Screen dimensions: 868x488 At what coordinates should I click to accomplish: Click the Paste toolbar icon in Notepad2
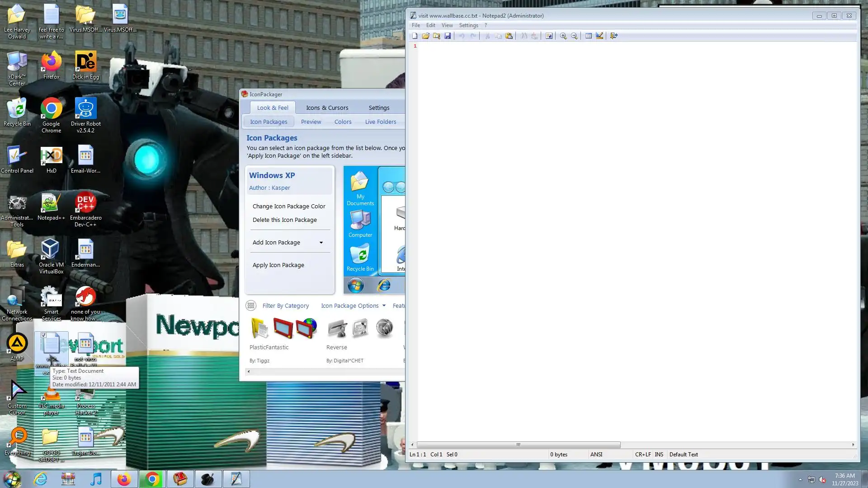tap(509, 36)
